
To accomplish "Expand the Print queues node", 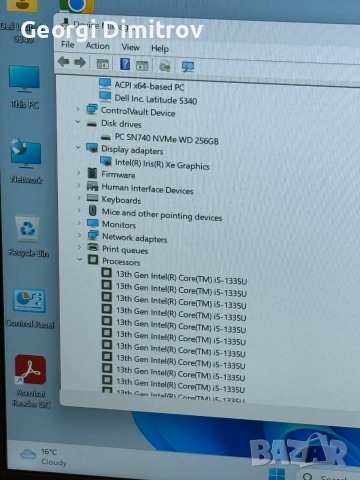I will (x=80, y=247).
